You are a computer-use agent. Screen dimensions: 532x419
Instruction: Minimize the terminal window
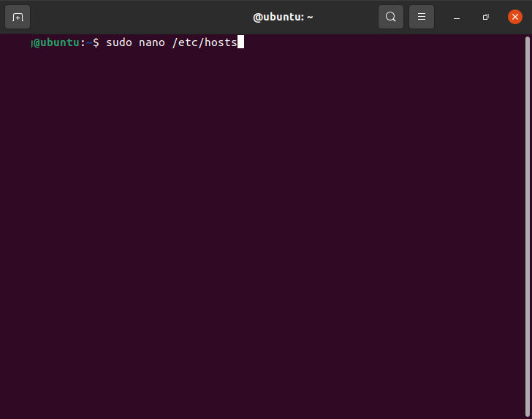(x=457, y=17)
